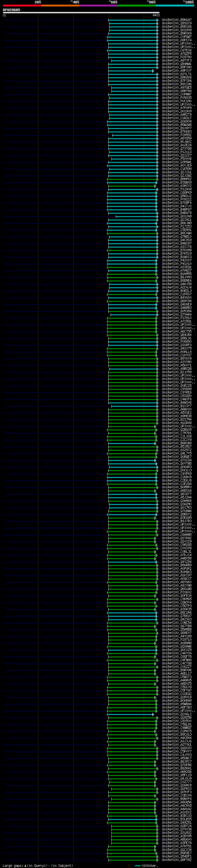
Task: Click label UniRef100_P0C1M0
Action: pos(177,101)
